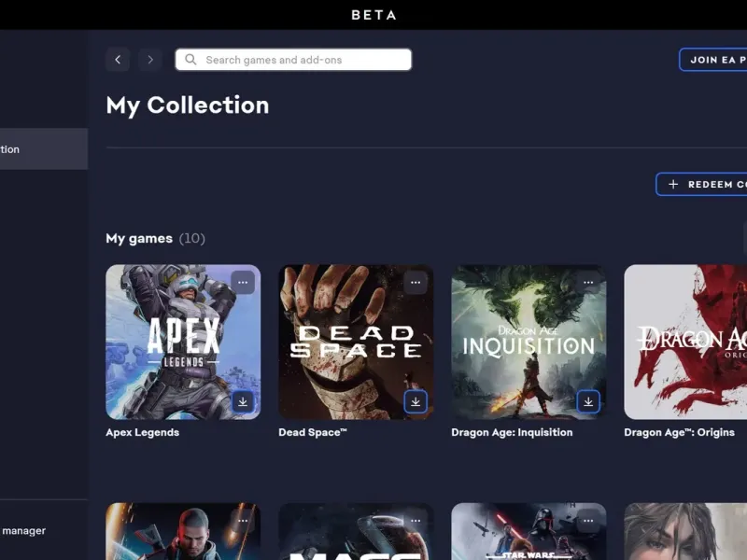The image size is (747, 560).
Task: Download Dead Space using its download icon
Action: 416,402
